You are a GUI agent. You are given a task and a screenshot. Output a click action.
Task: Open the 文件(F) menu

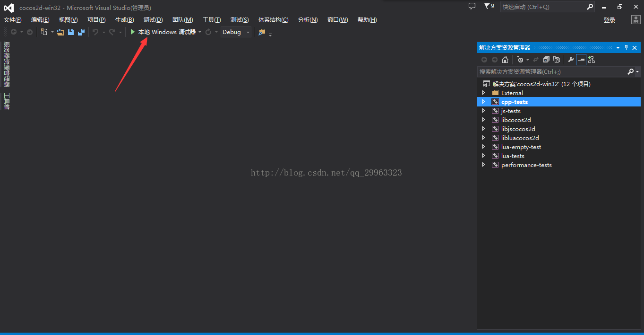[13, 20]
